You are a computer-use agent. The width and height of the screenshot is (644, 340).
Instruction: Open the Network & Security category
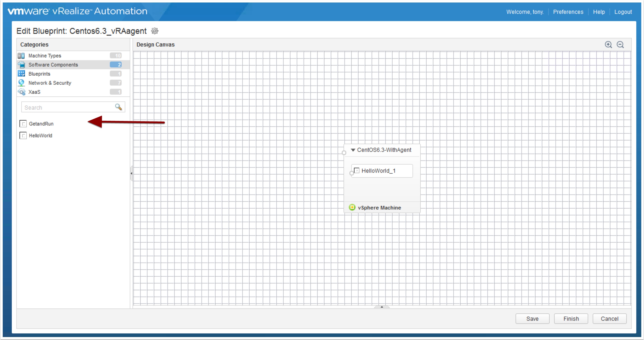click(50, 83)
